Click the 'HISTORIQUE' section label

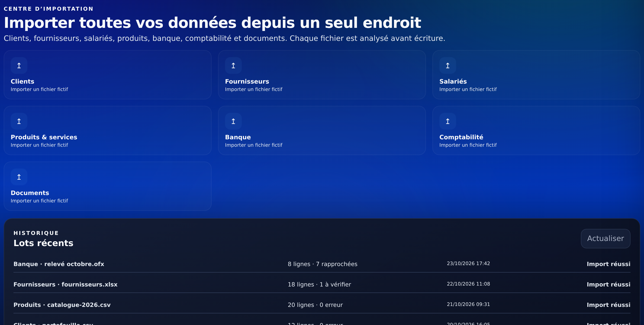tap(36, 233)
